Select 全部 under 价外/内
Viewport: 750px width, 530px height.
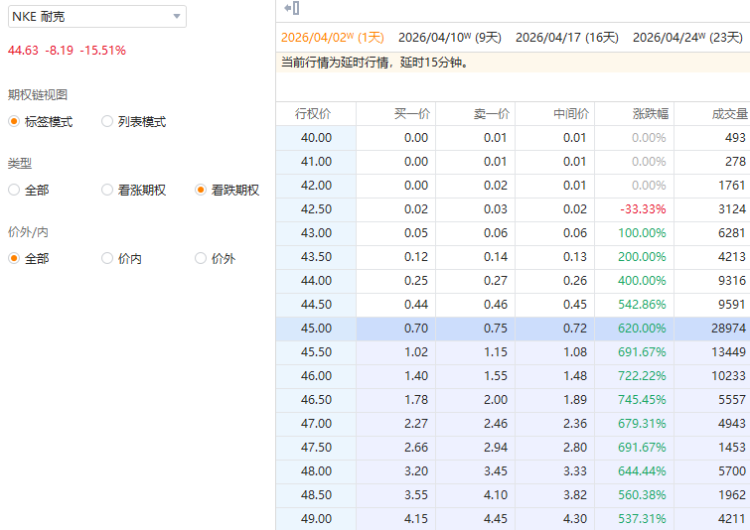pos(14,258)
